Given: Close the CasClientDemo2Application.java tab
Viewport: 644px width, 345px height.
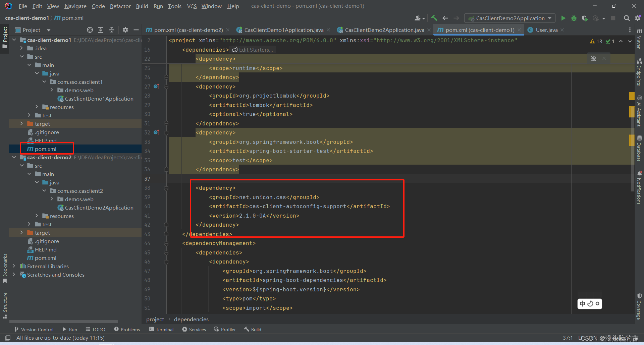Looking at the screenshot, I should point(429,30).
